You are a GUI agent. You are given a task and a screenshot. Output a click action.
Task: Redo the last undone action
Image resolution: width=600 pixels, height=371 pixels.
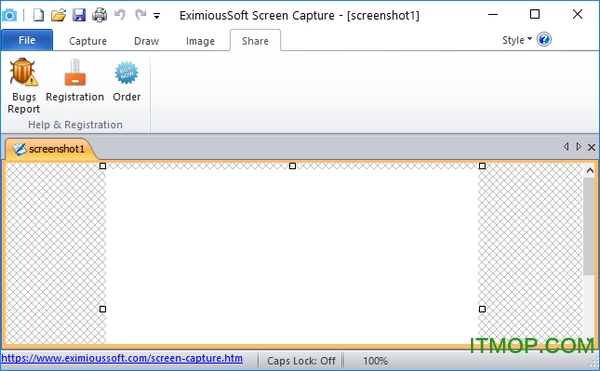point(140,15)
